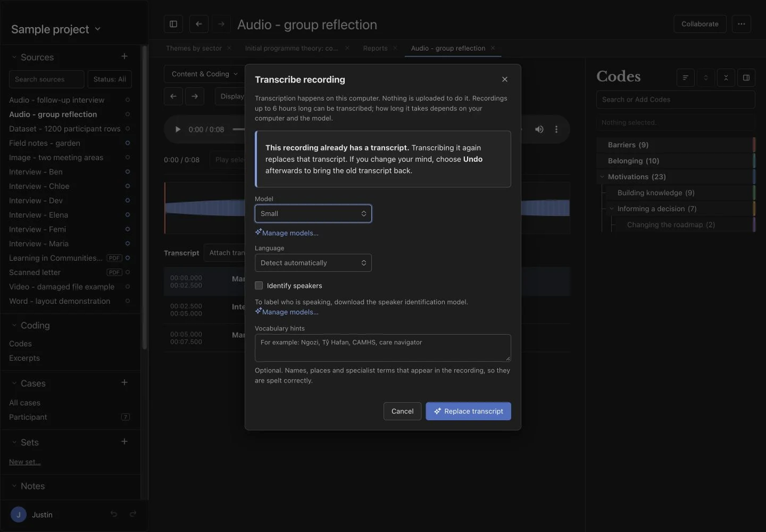
Task: Toggle status circle for Scanned letter
Action: (x=128, y=272)
